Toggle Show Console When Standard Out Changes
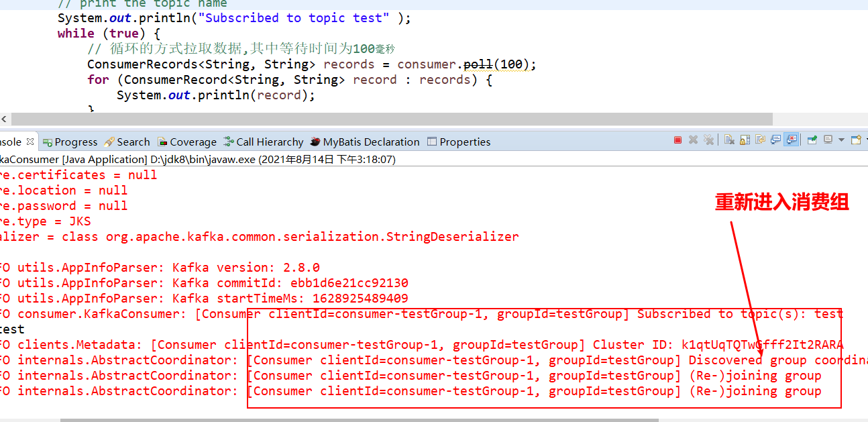868x422 pixels. (x=776, y=140)
